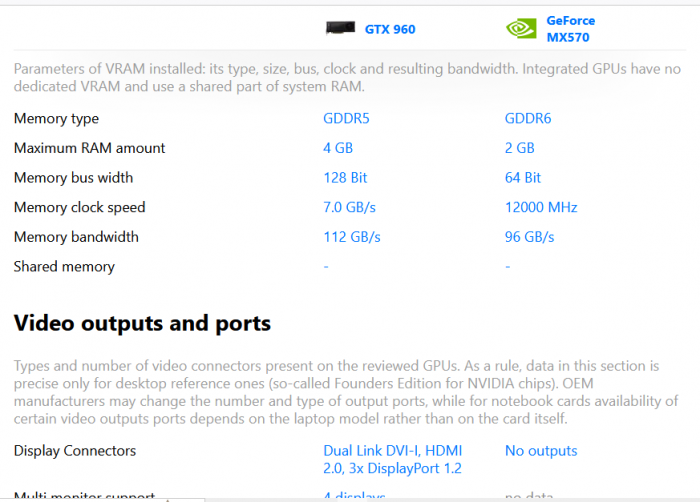Select the 4 GB maximum RAM value
This screenshot has width=700, height=502.
(338, 148)
